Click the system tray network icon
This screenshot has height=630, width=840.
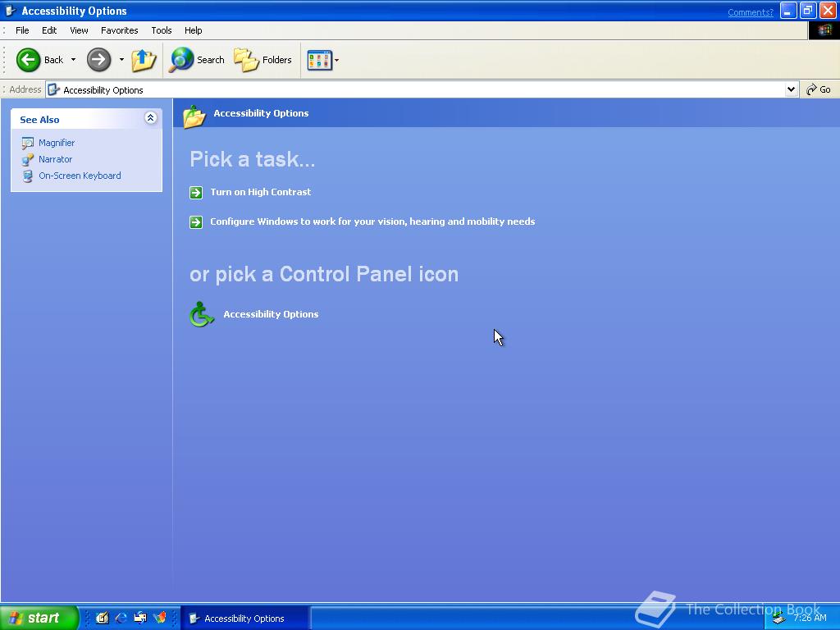[779, 619]
